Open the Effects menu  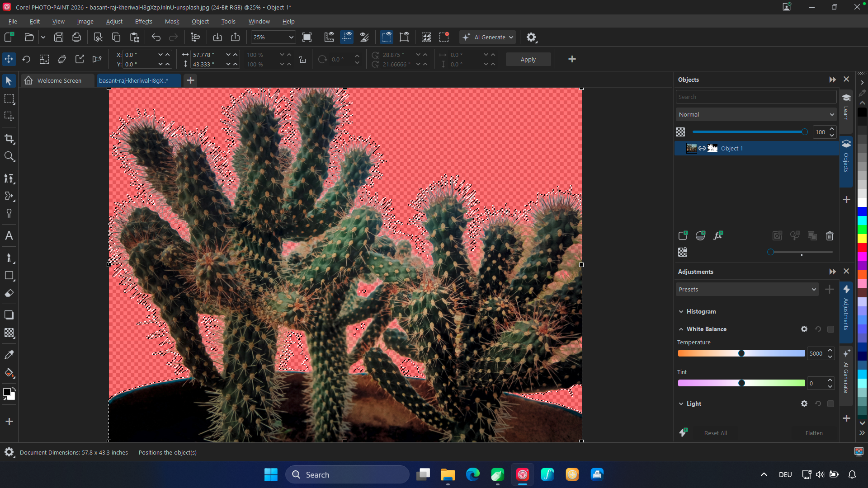pos(143,21)
